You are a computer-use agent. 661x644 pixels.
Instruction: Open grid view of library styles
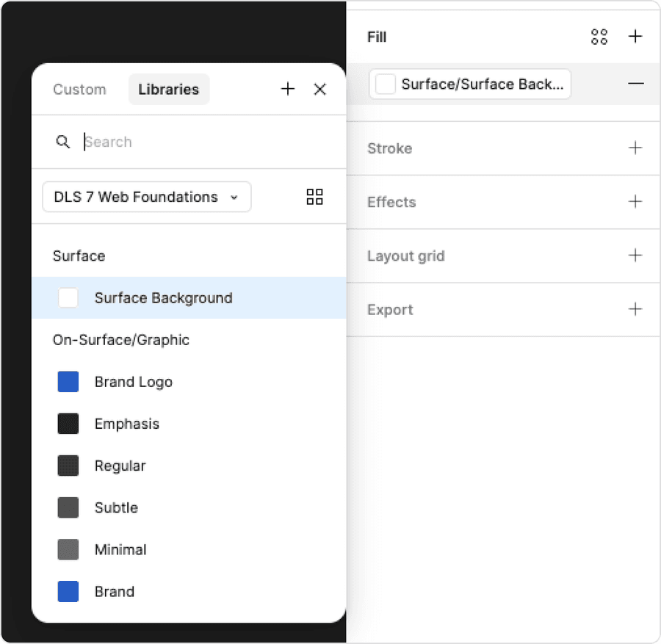pyautogui.click(x=314, y=197)
